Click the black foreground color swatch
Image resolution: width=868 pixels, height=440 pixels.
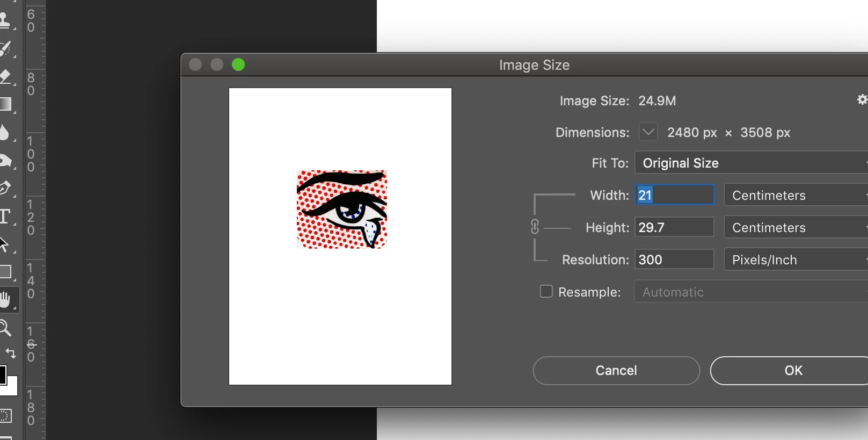(x=2, y=375)
